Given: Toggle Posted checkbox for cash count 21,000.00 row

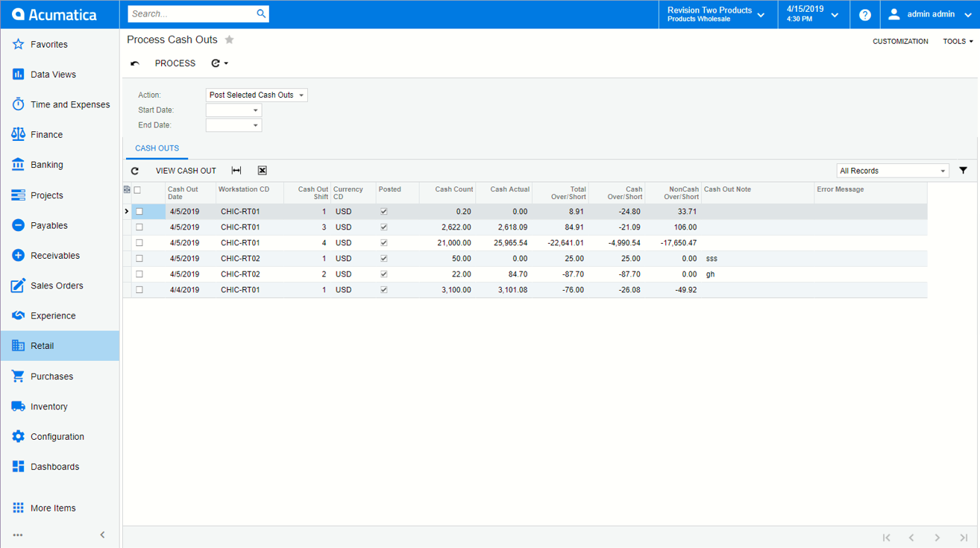Looking at the screenshot, I should click(x=384, y=243).
